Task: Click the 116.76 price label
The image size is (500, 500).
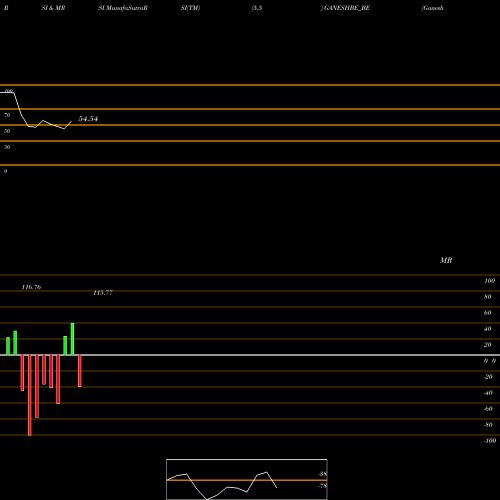Action: click(31, 287)
